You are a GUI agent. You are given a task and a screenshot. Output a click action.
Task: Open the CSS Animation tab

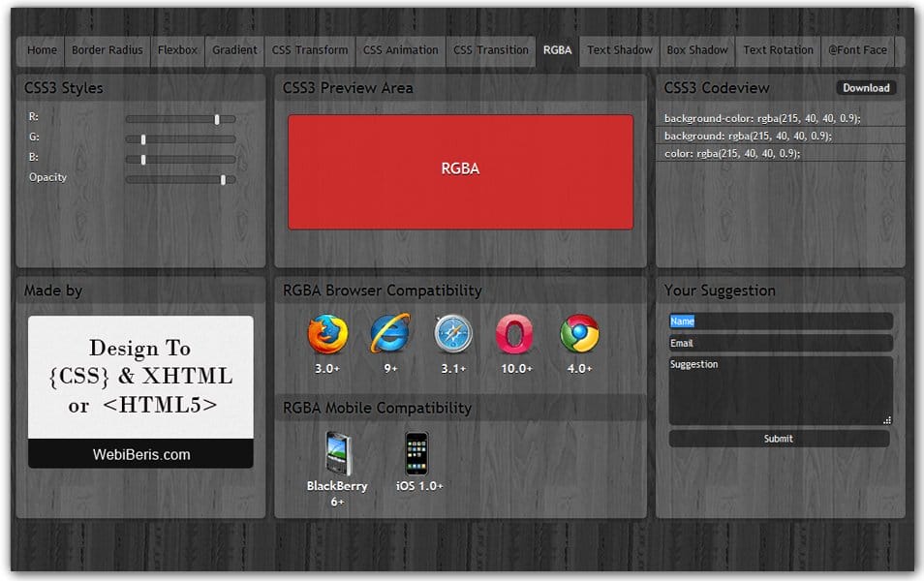[x=400, y=50]
